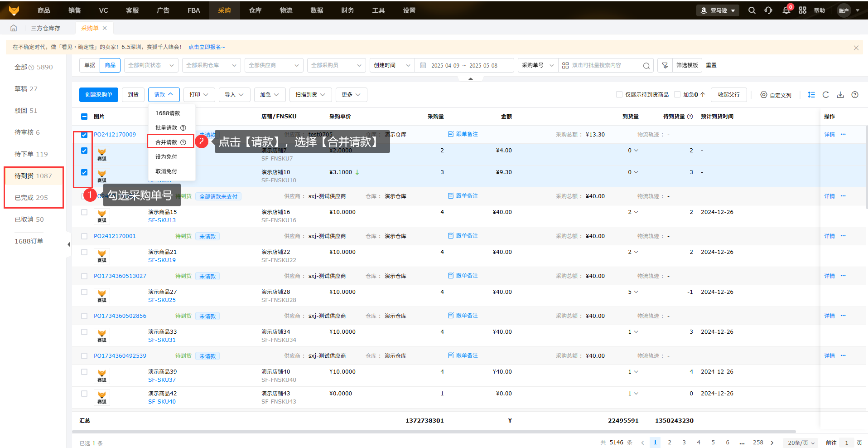Screen dimensions: 868x448
Task: Click the home icon in tab bar
Action: pos(14,28)
